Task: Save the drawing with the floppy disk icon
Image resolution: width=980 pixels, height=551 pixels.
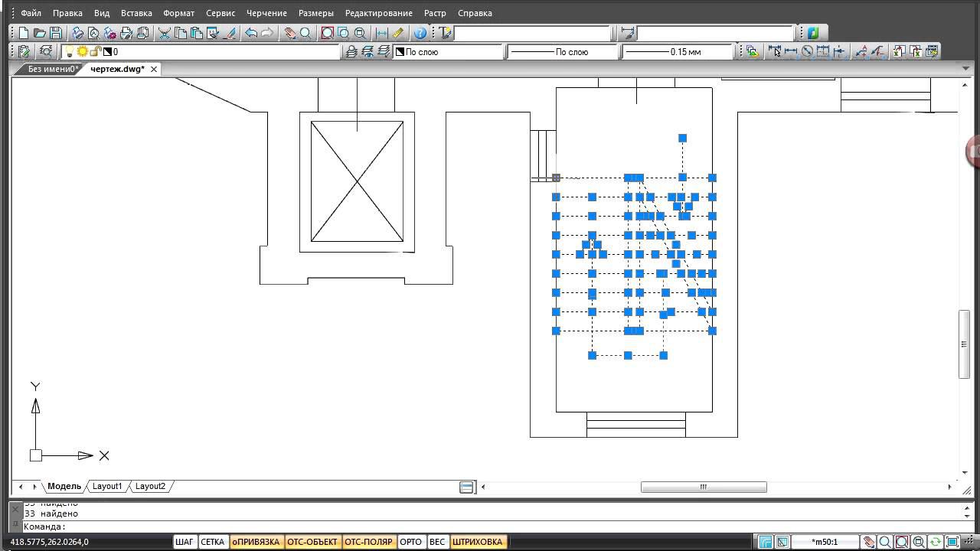Action: click(55, 33)
